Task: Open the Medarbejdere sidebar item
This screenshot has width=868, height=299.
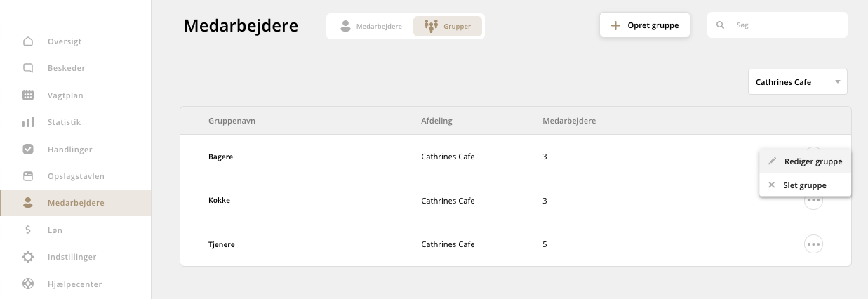Action: pos(75,203)
